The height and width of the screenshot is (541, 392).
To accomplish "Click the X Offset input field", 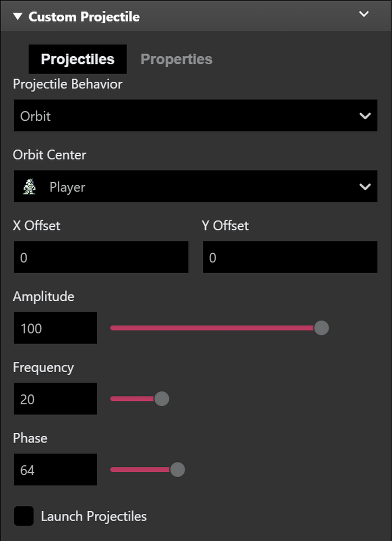I will pyautogui.click(x=101, y=257).
